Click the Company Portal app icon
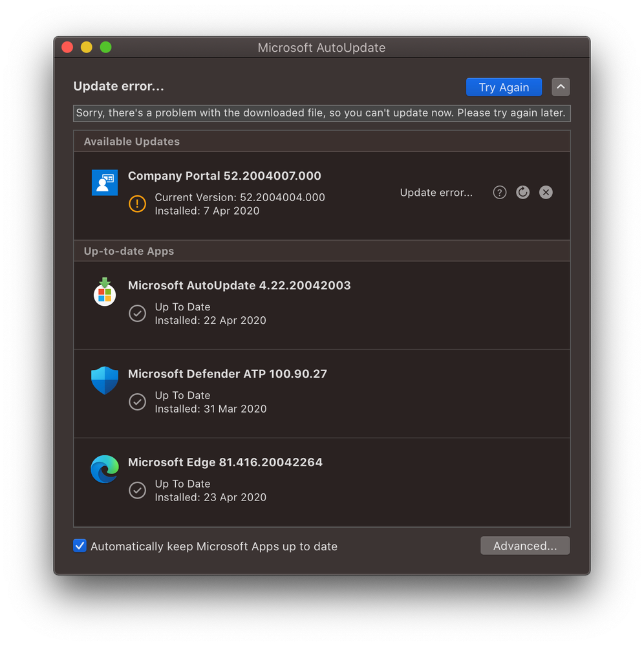The image size is (644, 646). [x=105, y=182]
